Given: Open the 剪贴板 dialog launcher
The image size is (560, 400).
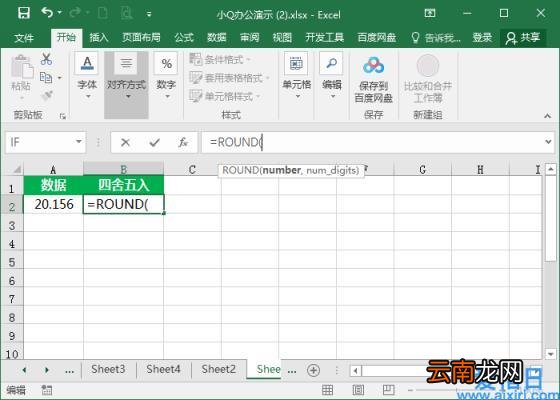Looking at the screenshot, I should (x=63, y=116).
